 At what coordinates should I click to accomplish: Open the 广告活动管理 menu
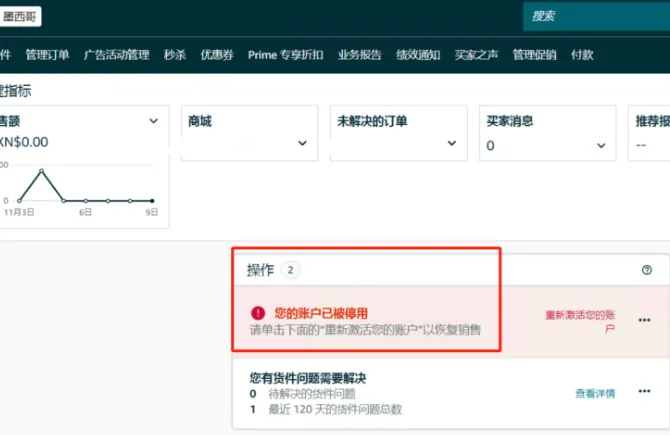[117, 55]
